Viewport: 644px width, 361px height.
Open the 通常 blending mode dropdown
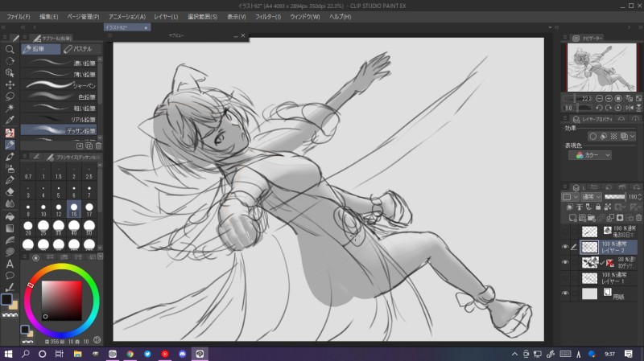tap(592, 197)
